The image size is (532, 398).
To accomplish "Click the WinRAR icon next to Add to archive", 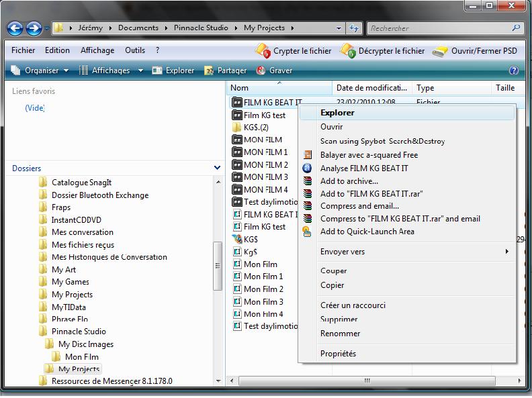I will (x=308, y=181).
